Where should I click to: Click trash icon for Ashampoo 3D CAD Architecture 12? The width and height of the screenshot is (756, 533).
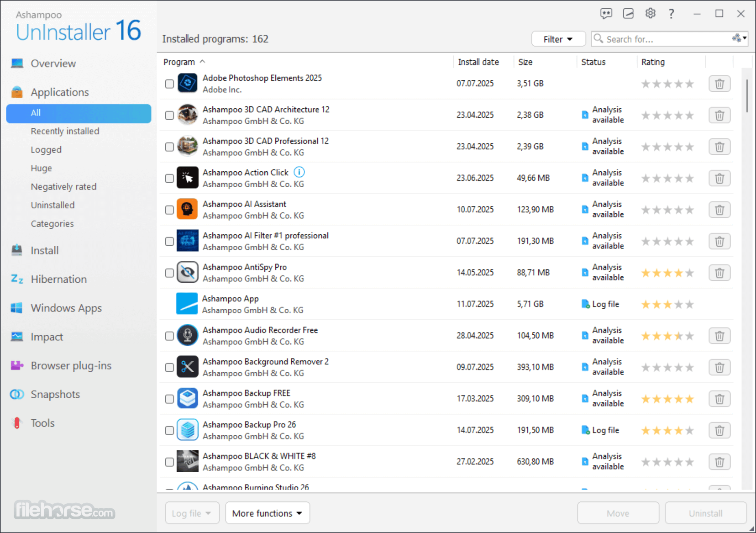point(719,115)
